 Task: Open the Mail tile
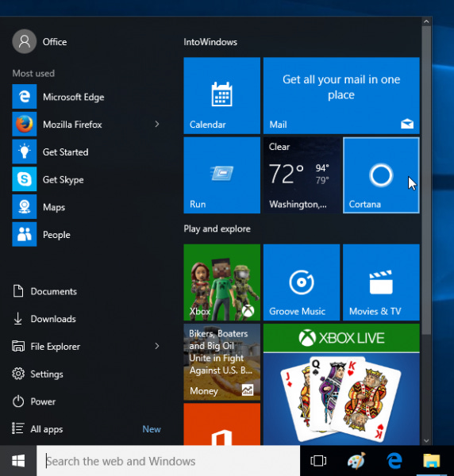click(341, 95)
